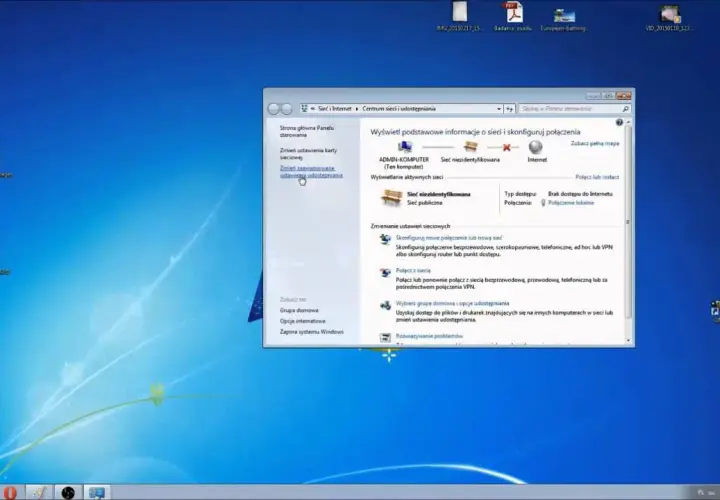Viewport: 720px width, 500px height.
Task: Expand the address bar history dropdown arrow
Action: [499, 109]
